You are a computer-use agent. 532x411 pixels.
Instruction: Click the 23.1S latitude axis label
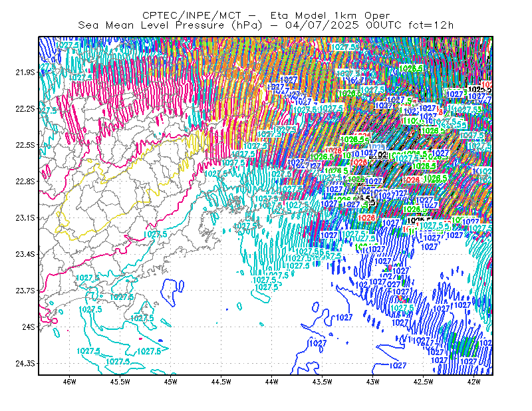tap(25, 217)
